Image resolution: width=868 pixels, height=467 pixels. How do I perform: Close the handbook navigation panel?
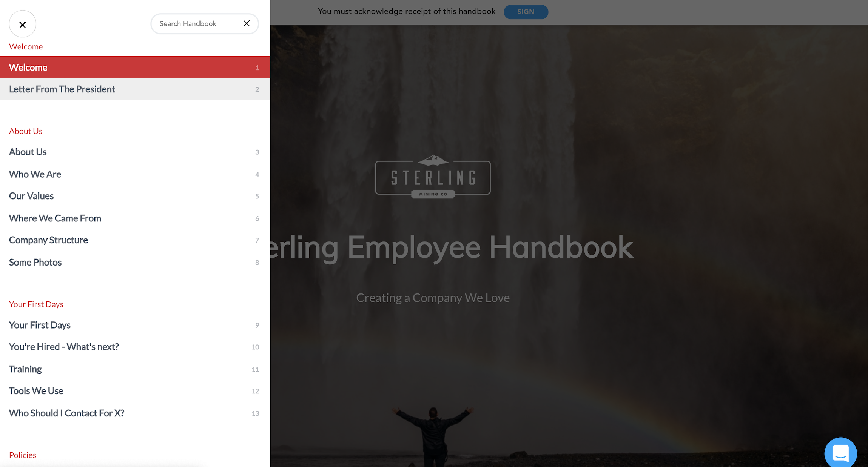click(23, 25)
